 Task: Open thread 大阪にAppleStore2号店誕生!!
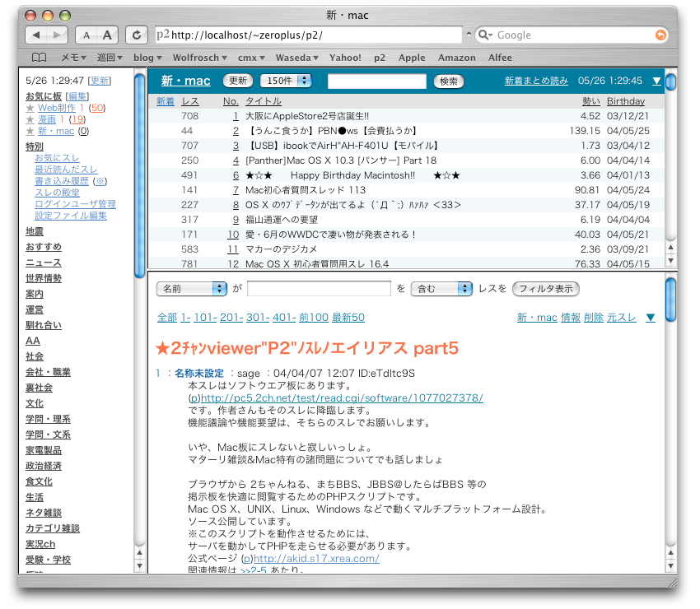[x=307, y=116]
